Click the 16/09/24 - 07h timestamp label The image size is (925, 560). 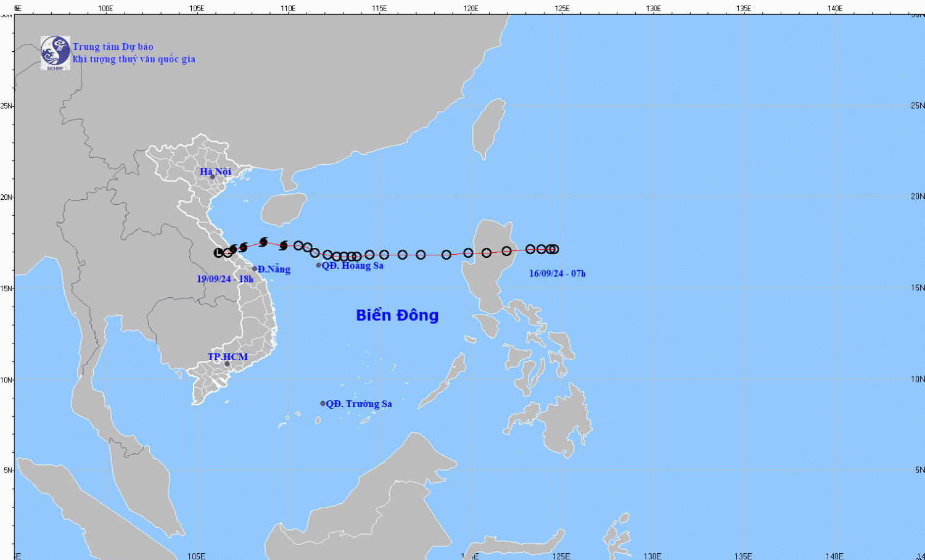[x=557, y=273]
